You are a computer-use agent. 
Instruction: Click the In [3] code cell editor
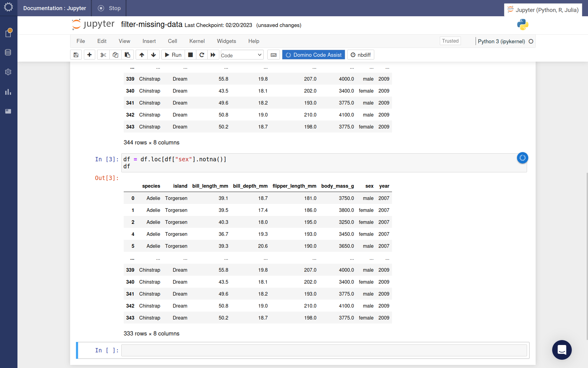pos(324,163)
